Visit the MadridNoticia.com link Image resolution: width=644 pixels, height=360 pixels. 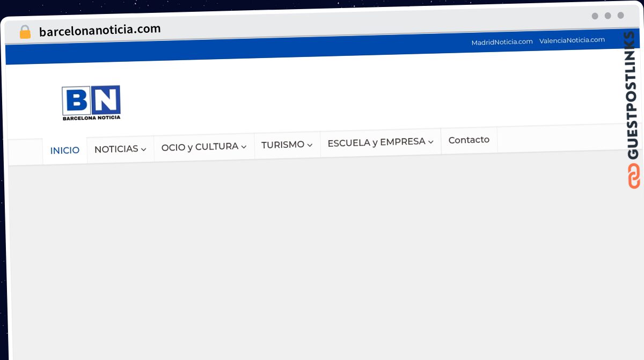tap(502, 42)
